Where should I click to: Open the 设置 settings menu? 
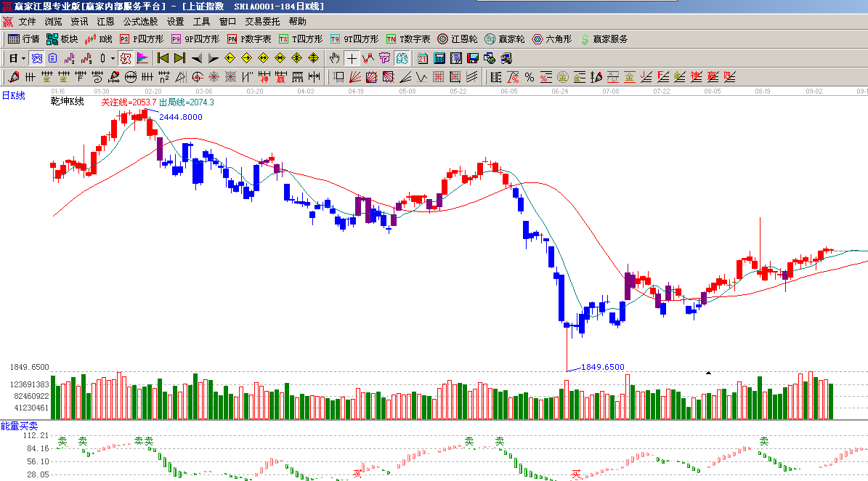pos(175,22)
